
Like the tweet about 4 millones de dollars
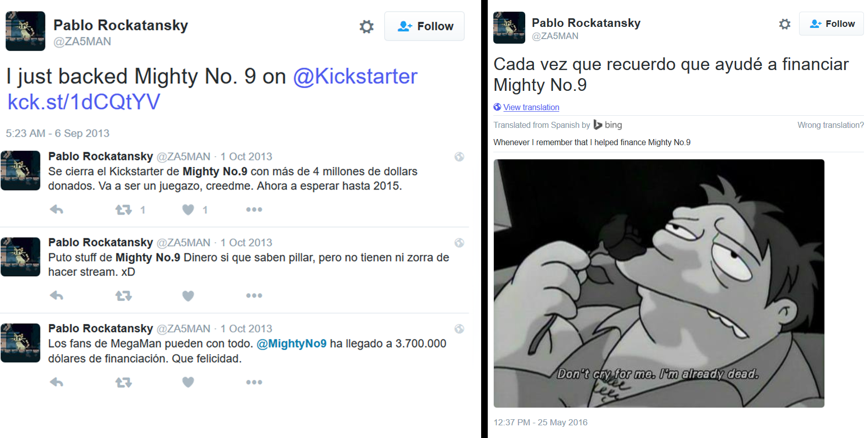tap(188, 209)
